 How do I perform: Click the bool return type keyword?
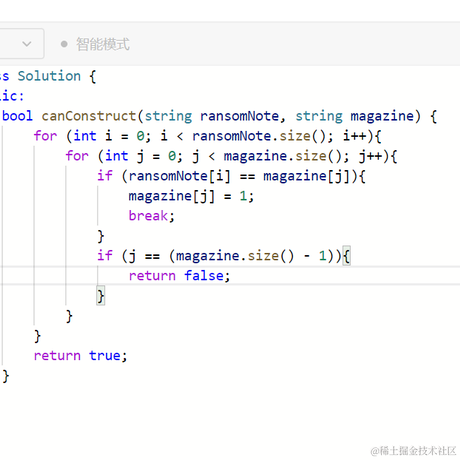click(17, 116)
